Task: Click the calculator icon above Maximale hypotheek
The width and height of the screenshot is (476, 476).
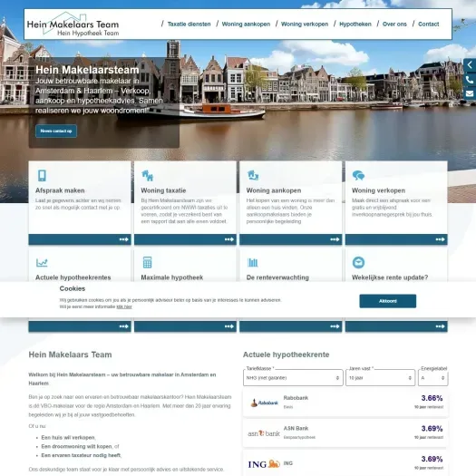Action: point(147,262)
